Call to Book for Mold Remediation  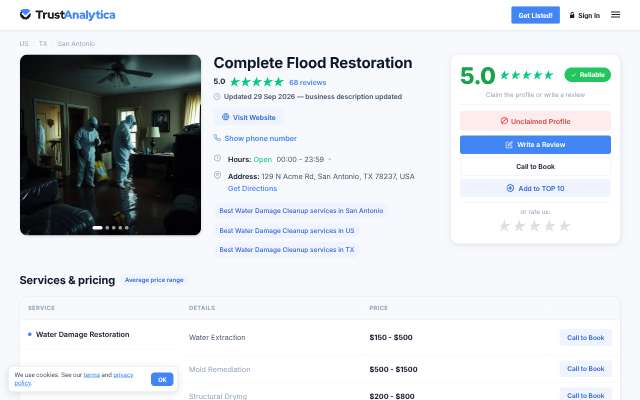[x=585, y=369]
